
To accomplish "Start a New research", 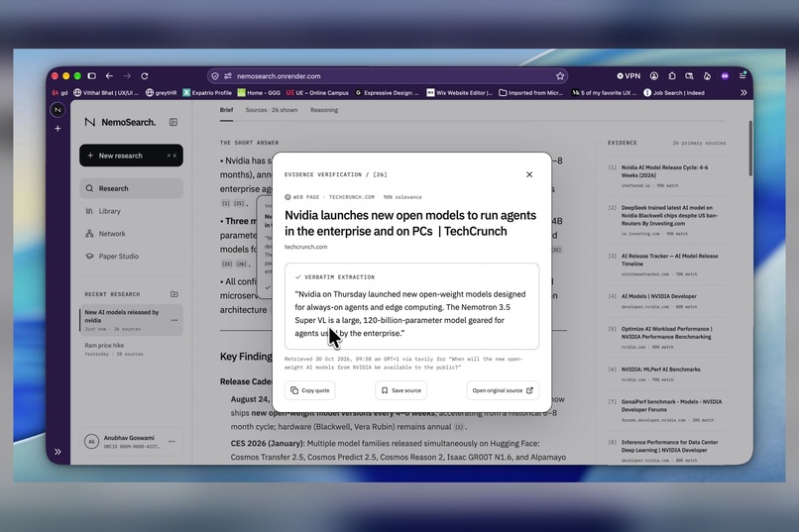I will [x=131, y=156].
